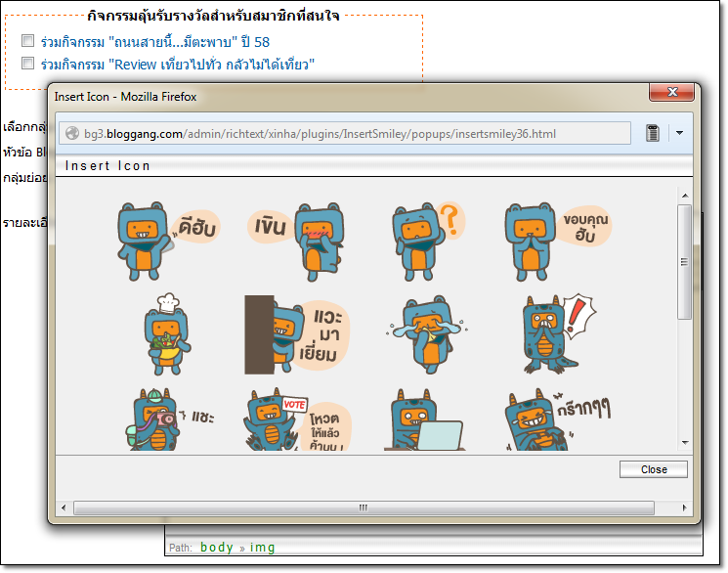Click the globe site identity icon
The width and height of the screenshot is (728, 573).
point(72,133)
